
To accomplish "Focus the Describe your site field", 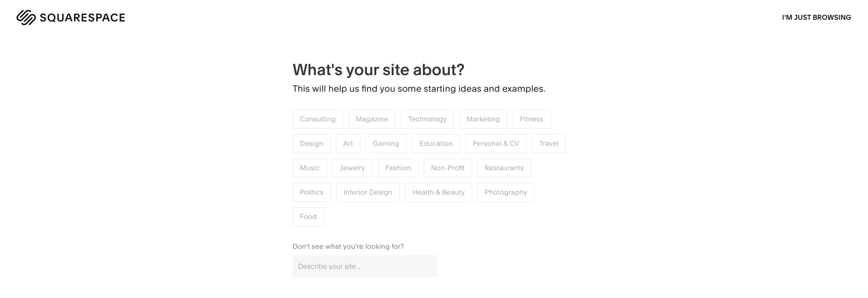I will (365, 266).
